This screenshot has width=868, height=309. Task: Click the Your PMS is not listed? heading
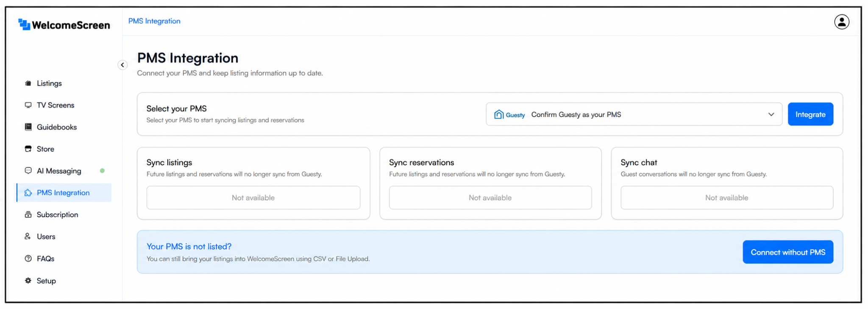tap(189, 246)
